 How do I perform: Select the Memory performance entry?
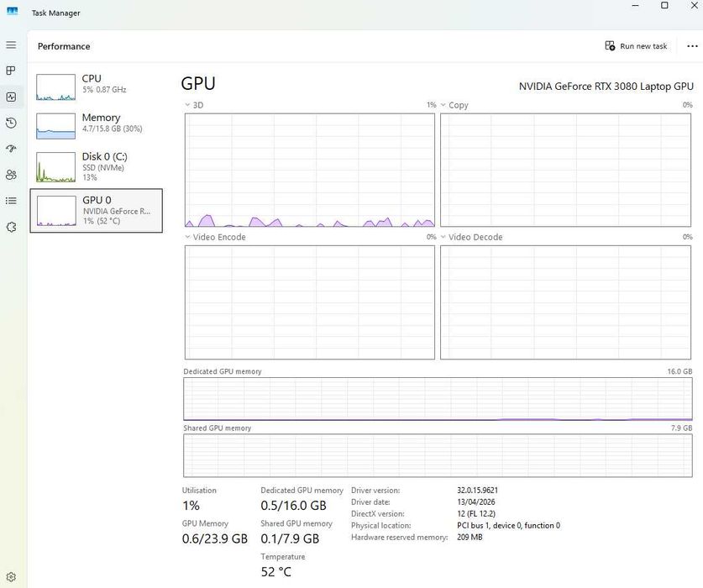point(96,126)
